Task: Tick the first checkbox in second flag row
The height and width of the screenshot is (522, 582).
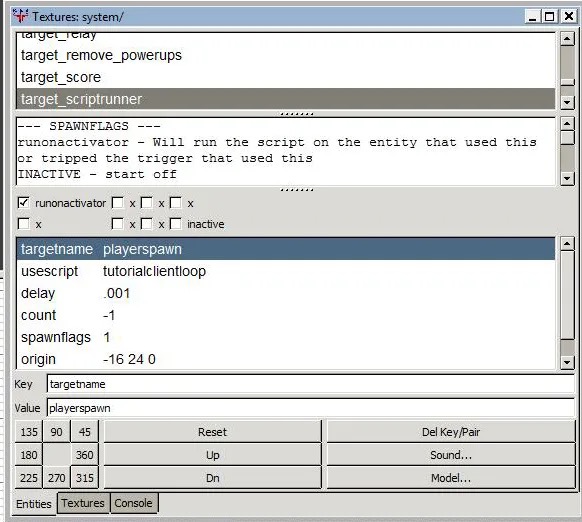Action: (23, 224)
